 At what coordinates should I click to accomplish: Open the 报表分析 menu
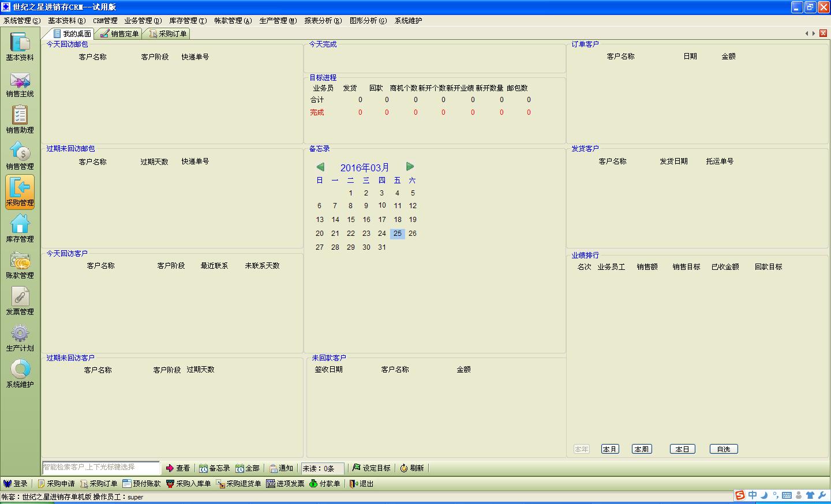pyautogui.click(x=323, y=21)
